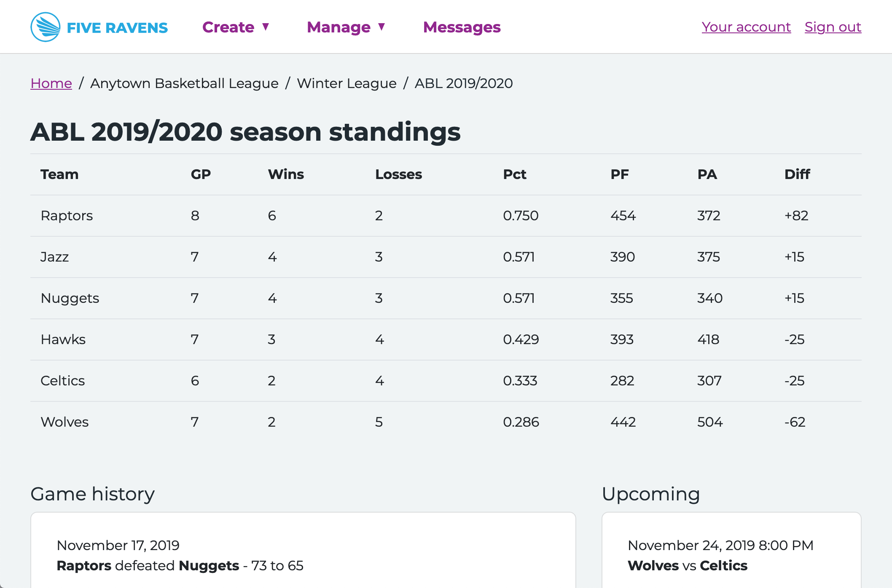The height and width of the screenshot is (588, 892).
Task: Click the Wins column header
Action: 286,174
